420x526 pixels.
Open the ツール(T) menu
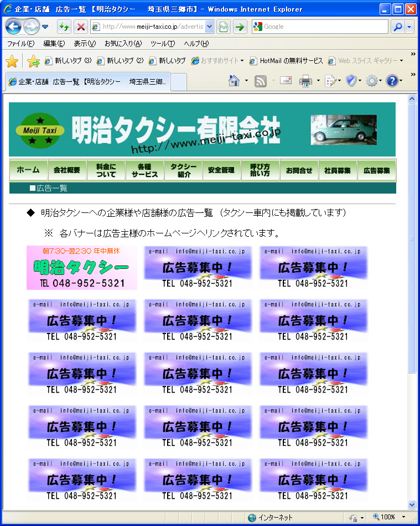tap(163, 44)
